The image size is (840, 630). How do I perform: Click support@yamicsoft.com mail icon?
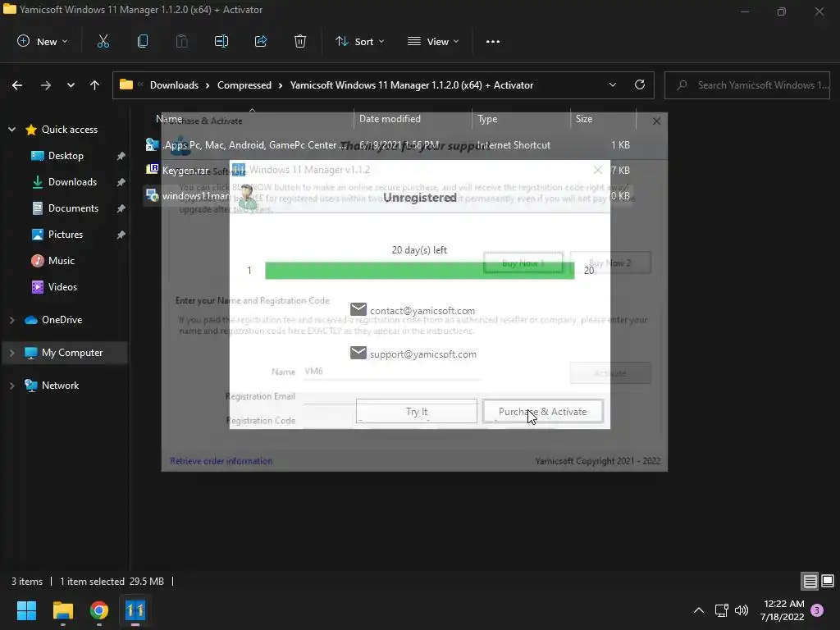point(358,353)
